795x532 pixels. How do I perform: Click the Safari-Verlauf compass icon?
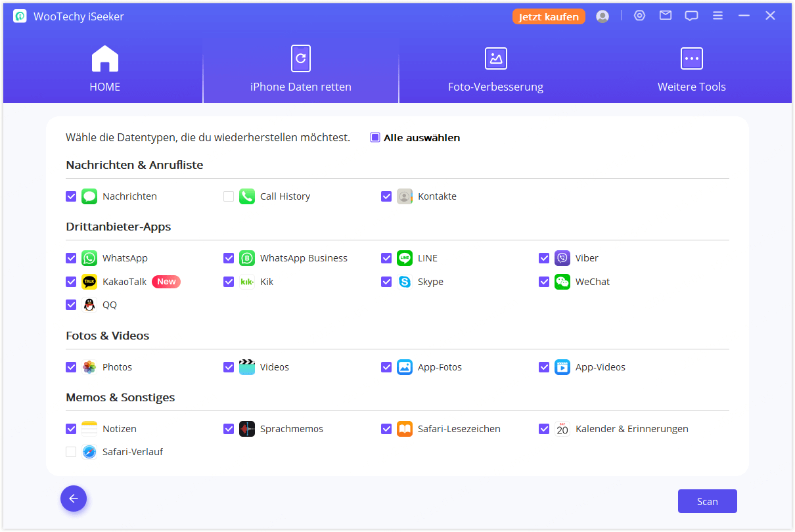click(x=89, y=452)
